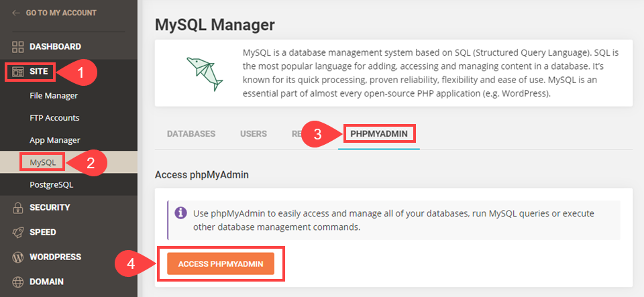Click the Access phpMyAdmin button
Image resolution: width=644 pixels, height=297 pixels.
[221, 263]
